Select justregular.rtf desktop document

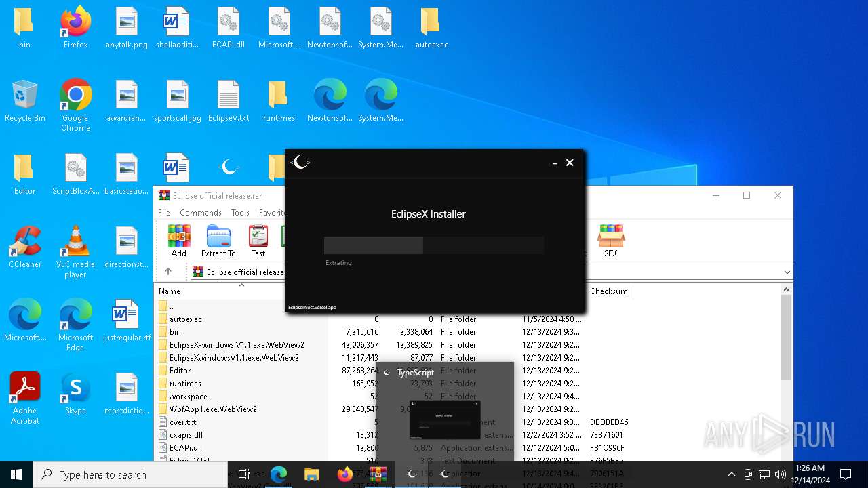tap(127, 321)
